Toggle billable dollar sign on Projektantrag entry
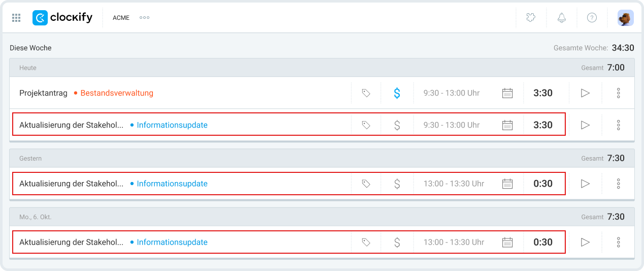 pyautogui.click(x=397, y=93)
